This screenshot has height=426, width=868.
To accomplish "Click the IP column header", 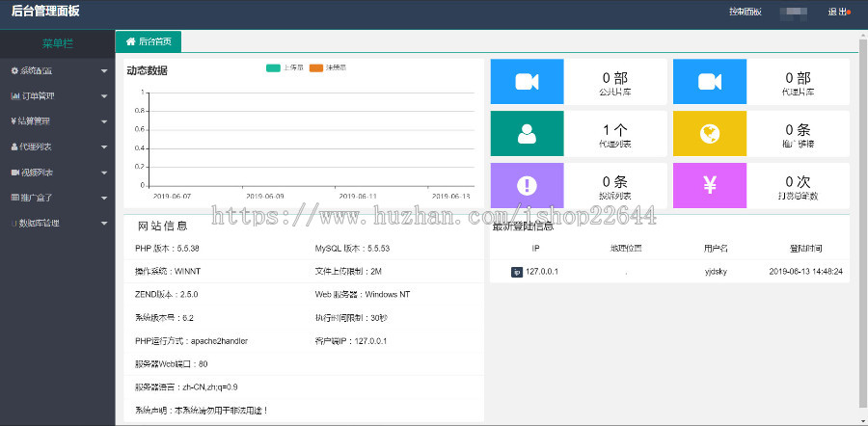I will (535, 249).
